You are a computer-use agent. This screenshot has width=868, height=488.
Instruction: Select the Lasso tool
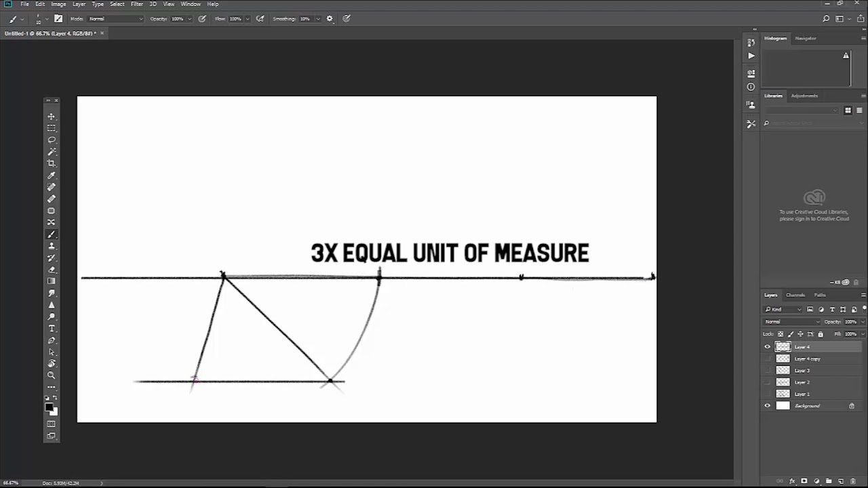click(x=52, y=140)
